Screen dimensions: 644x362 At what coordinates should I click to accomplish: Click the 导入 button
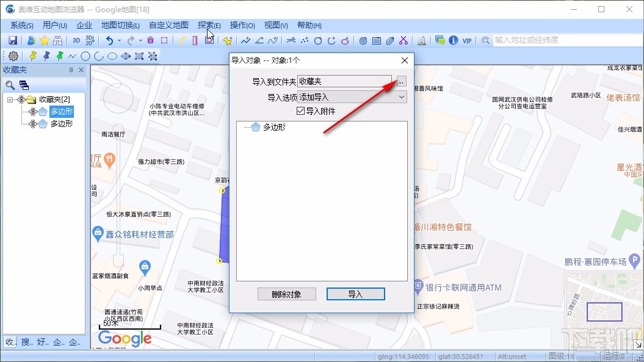(x=355, y=294)
